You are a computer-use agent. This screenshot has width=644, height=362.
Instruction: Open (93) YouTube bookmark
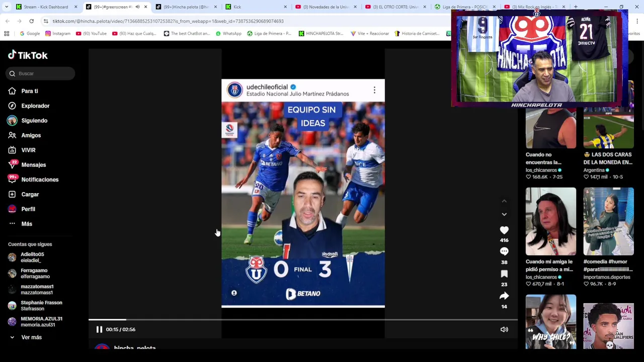coord(91,34)
